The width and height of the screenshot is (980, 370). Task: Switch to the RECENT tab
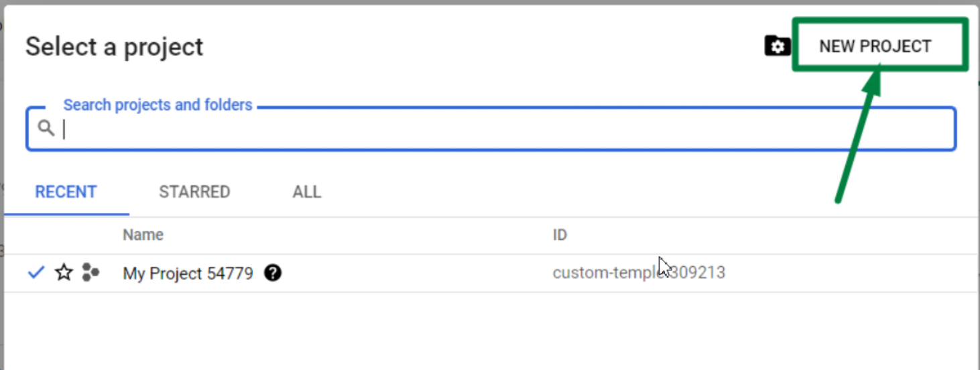click(x=66, y=192)
